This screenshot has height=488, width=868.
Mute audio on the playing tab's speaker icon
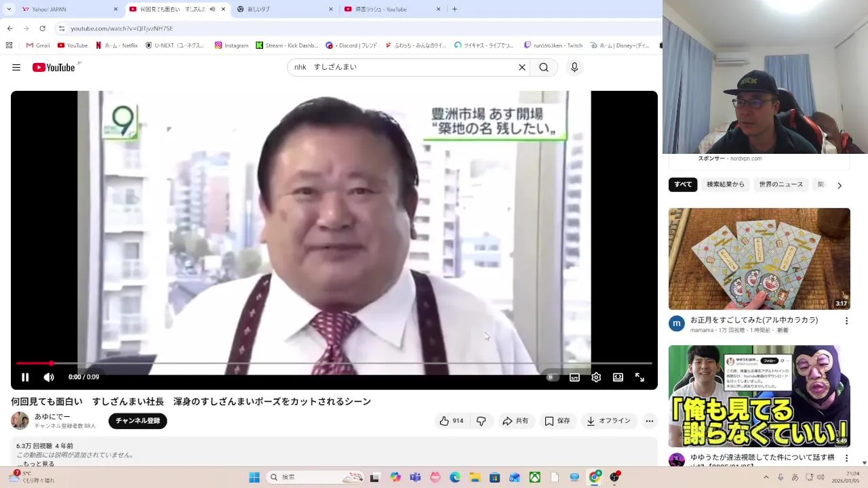[212, 9]
